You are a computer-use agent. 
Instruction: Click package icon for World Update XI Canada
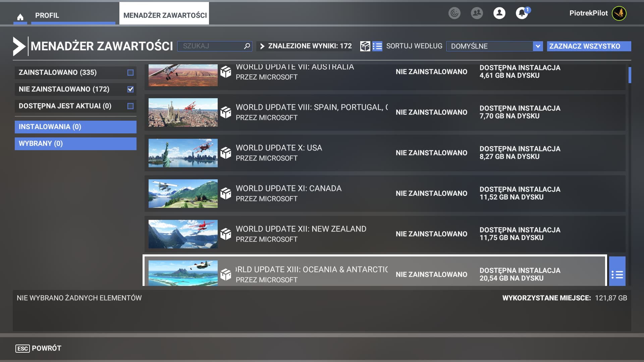(226, 193)
